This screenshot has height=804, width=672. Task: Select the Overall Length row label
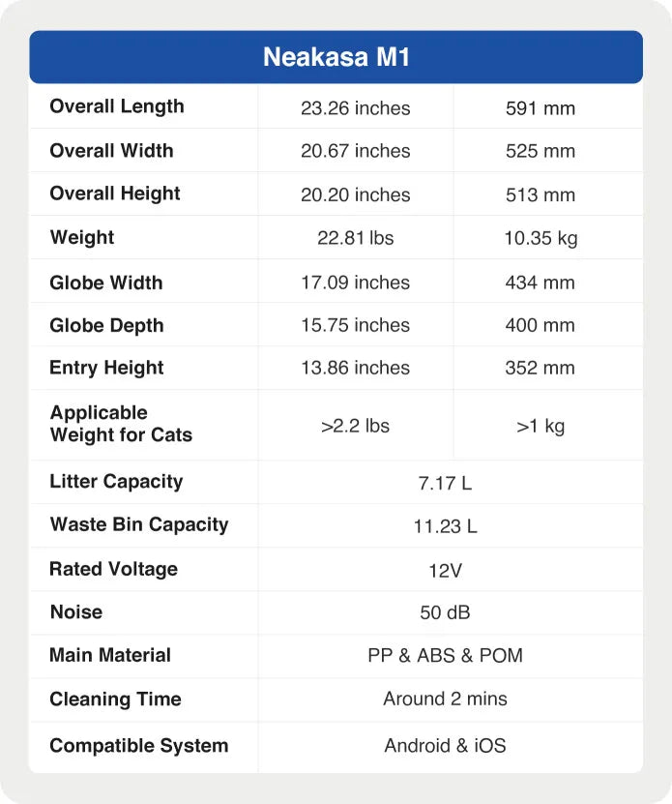pos(117,106)
